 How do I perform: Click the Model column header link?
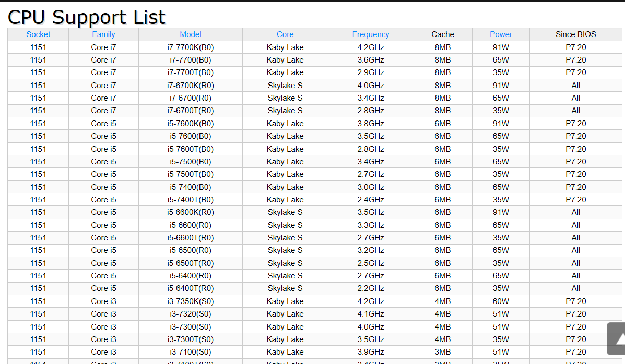(x=191, y=34)
